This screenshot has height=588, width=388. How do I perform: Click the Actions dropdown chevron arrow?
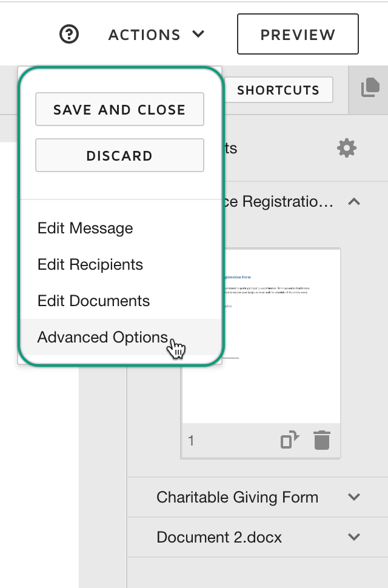click(x=198, y=35)
